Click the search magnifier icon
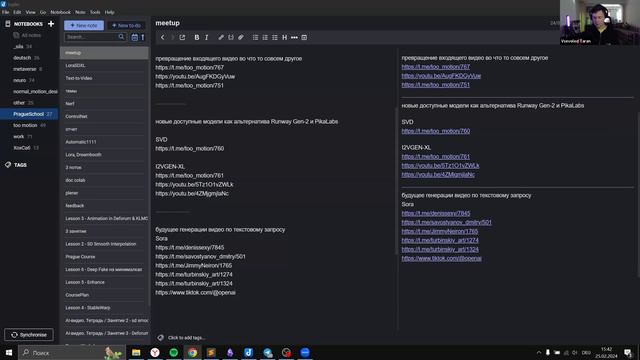640x360 pixels. click(x=121, y=37)
